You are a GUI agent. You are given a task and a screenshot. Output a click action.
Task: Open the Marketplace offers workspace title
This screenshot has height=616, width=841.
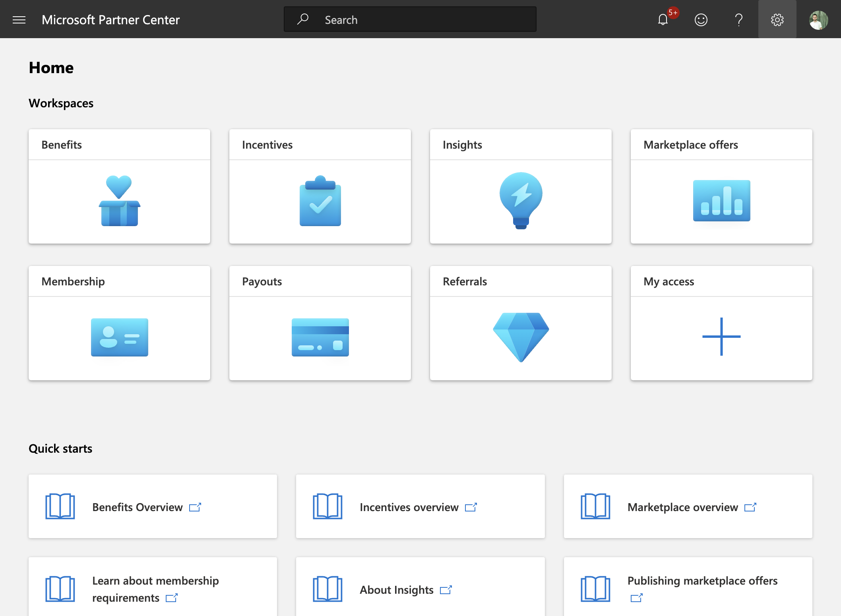click(x=691, y=145)
